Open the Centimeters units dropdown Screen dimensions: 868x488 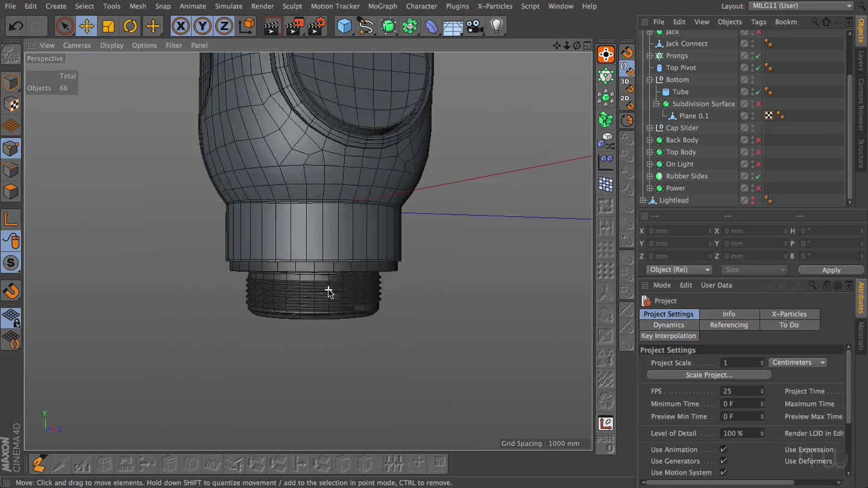pyautogui.click(x=797, y=362)
